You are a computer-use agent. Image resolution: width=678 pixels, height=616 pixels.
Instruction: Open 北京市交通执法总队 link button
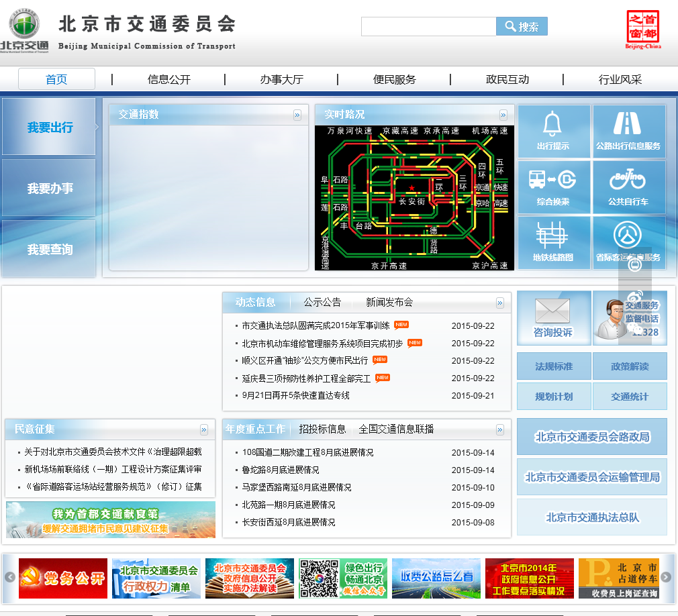tap(592, 517)
